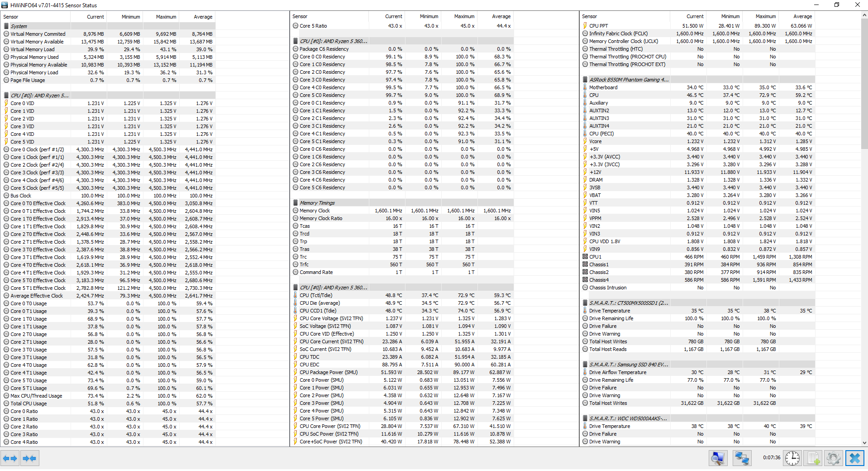Image resolution: width=868 pixels, height=471 pixels.
Task: Select the Core 5 Ratio row
Action: coord(402,26)
